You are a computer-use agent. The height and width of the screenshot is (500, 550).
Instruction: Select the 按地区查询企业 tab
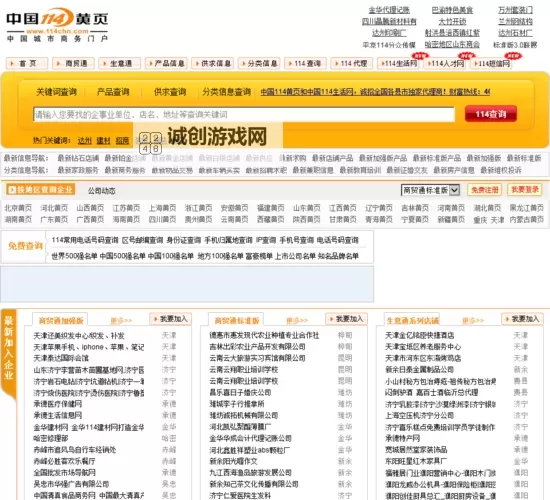pyautogui.click(x=40, y=190)
